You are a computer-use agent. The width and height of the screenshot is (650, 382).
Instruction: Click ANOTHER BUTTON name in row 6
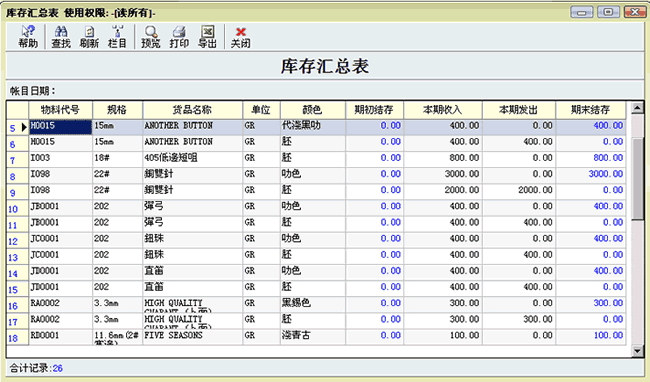(x=192, y=143)
